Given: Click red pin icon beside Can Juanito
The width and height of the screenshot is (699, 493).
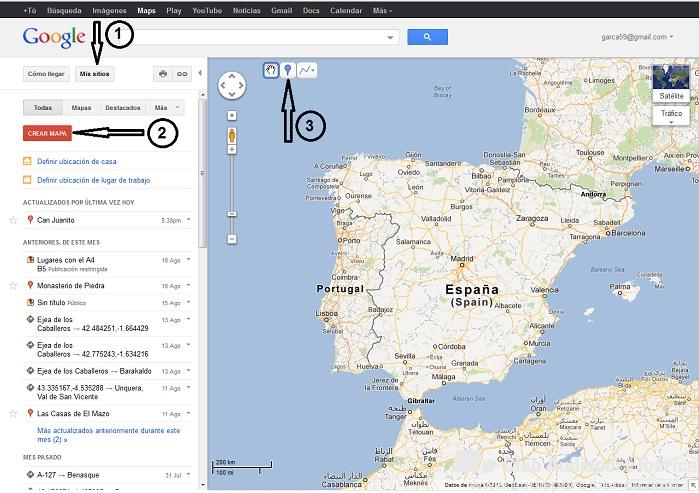Looking at the screenshot, I should [30, 219].
